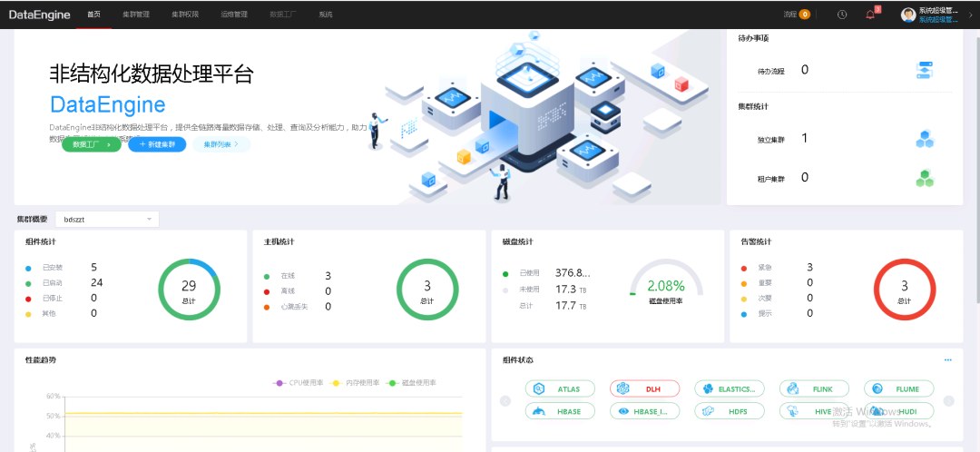Click the 流程 link in header
Screen dimensions: 980x452
click(x=790, y=15)
